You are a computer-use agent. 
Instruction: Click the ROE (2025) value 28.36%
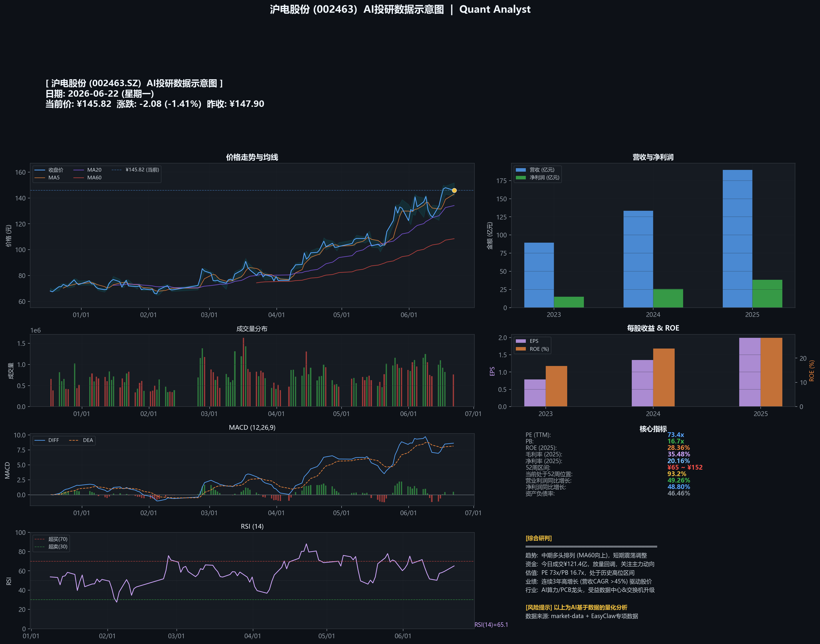pyautogui.click(x=678, y=447)
